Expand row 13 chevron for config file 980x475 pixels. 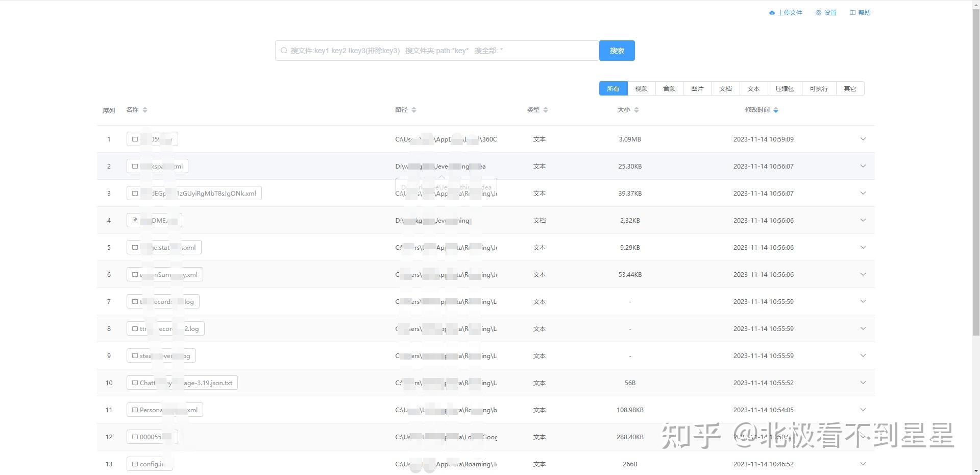863,464
